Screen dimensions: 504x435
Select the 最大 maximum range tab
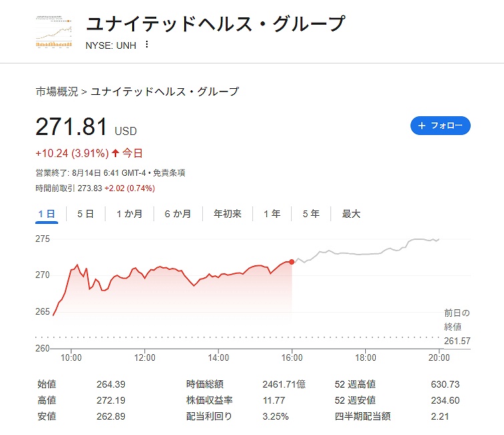[x=351, y=214]
